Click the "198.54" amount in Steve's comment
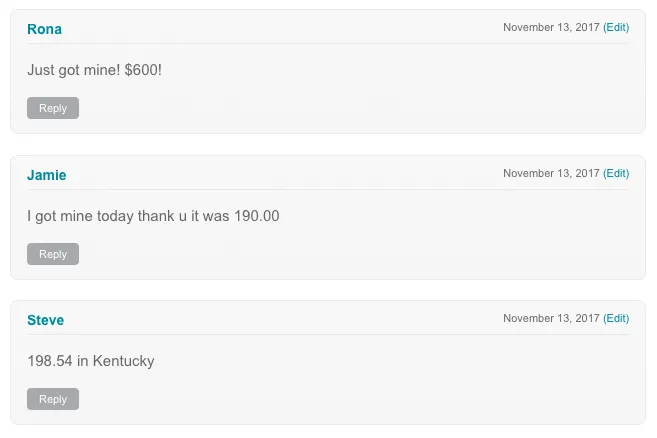Viewport: 657px width, 438px height. (50, 361)
